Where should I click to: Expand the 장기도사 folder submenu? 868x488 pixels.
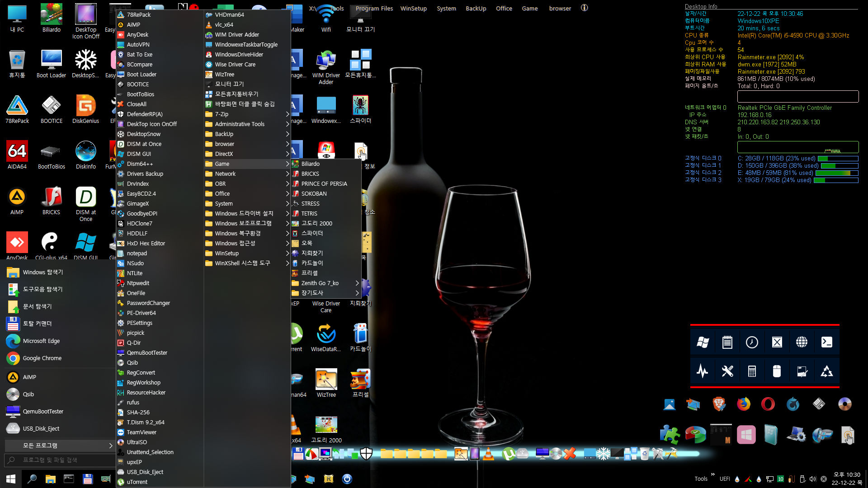point(325,293)
